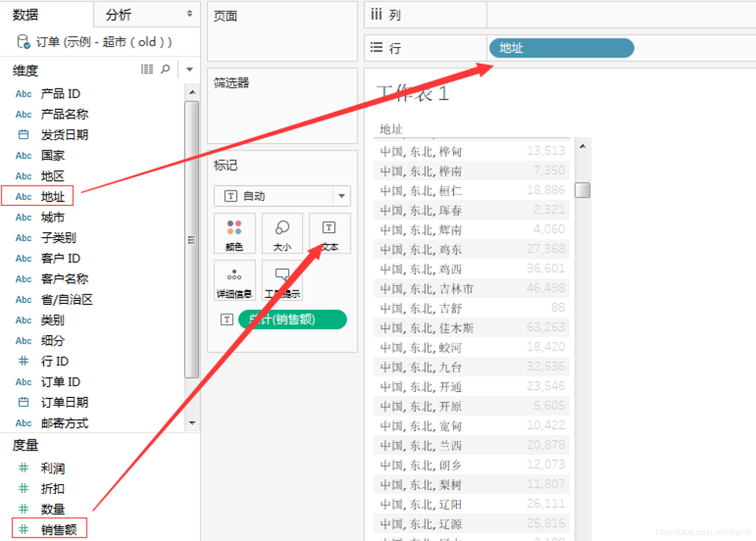Select the 地区 dimension field

(x=53, y=176)
